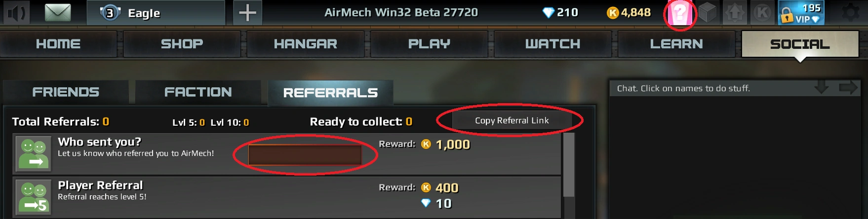Viewport: 868px width, 219px height.
Task: Open the VIP padlock badge showing 195
Action: pos(801,13)
